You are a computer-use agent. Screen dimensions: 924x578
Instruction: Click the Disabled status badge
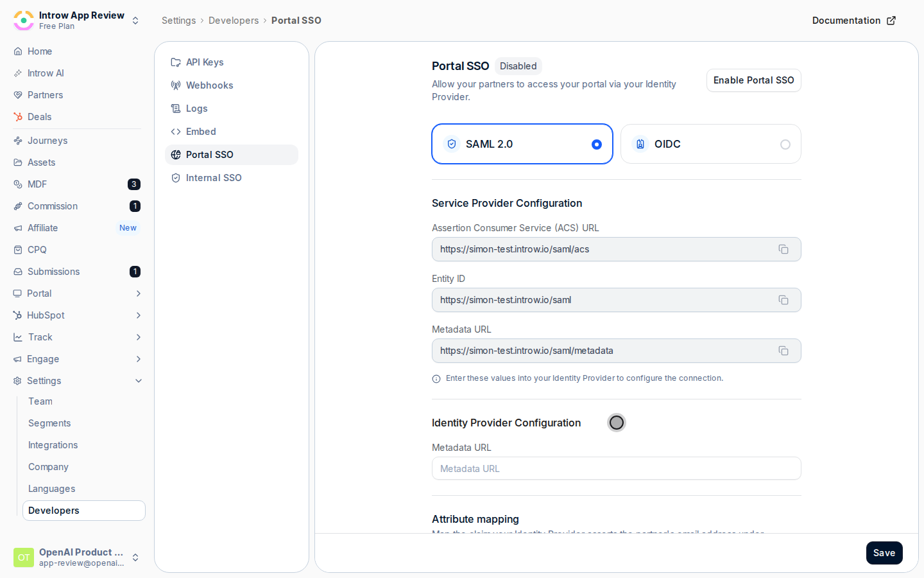(x=518, y=66)
